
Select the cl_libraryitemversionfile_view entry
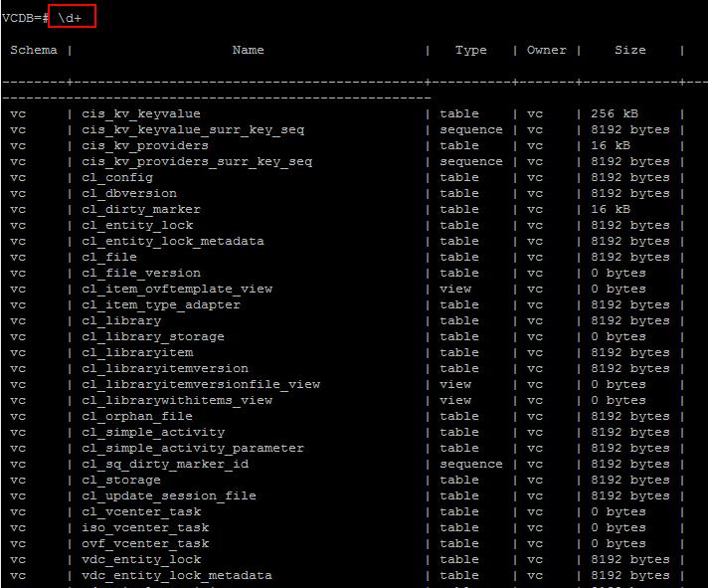click(201, 384)
